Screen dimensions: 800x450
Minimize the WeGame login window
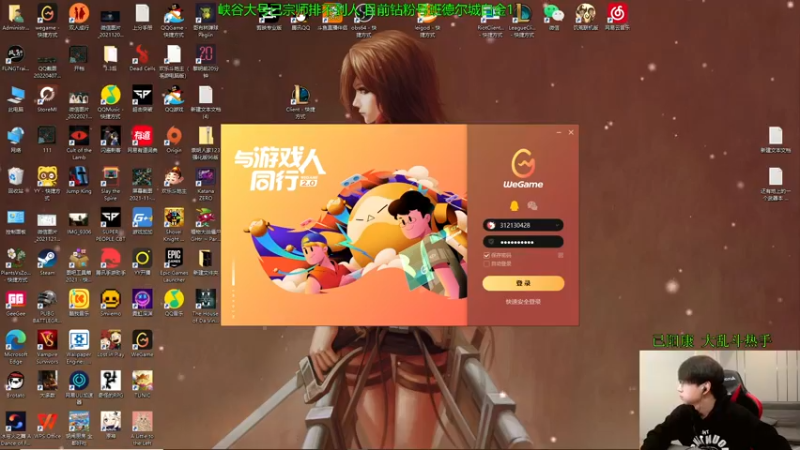pyautogui.click(x=559, y=132)
